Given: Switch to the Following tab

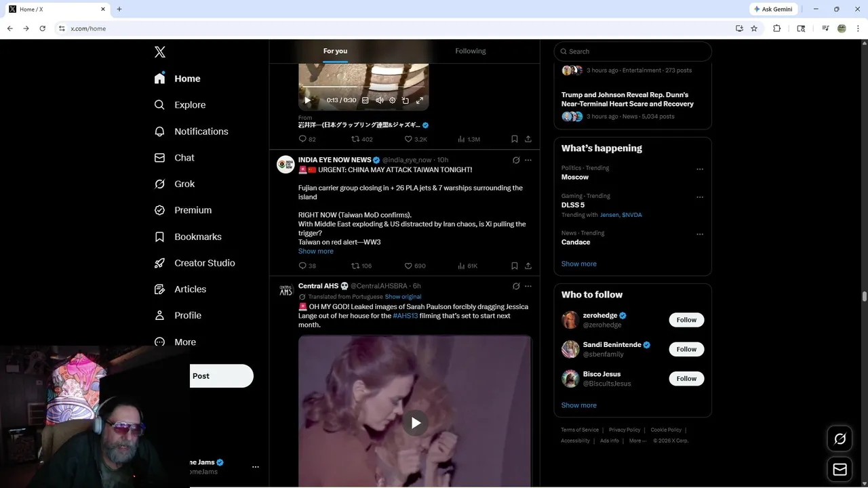Looking at the screenshot, I should [x=471, y=51].
